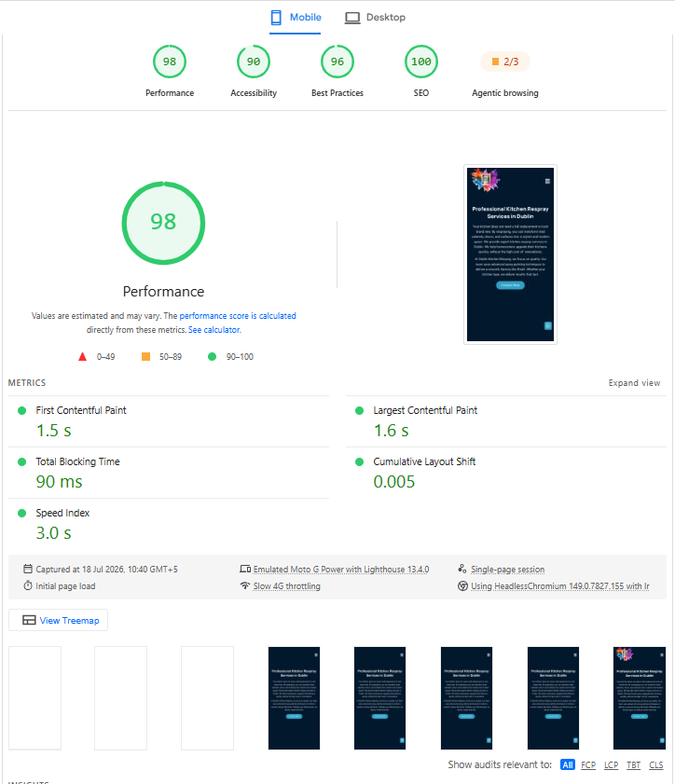Image resolution: width=675 pixels, height=784 pixels.
Task: Click 'Captured at 18 Jul 2026, 10:40 GMT+5'
Action: click(106, 570)
